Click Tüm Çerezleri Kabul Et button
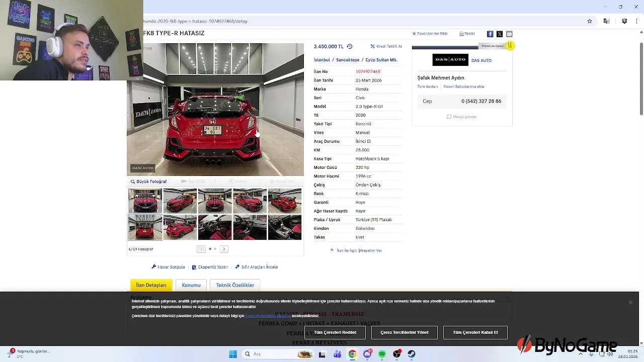The width and height of the screenshot is (644, 362). pyautogui.click(x=475, y=332)
